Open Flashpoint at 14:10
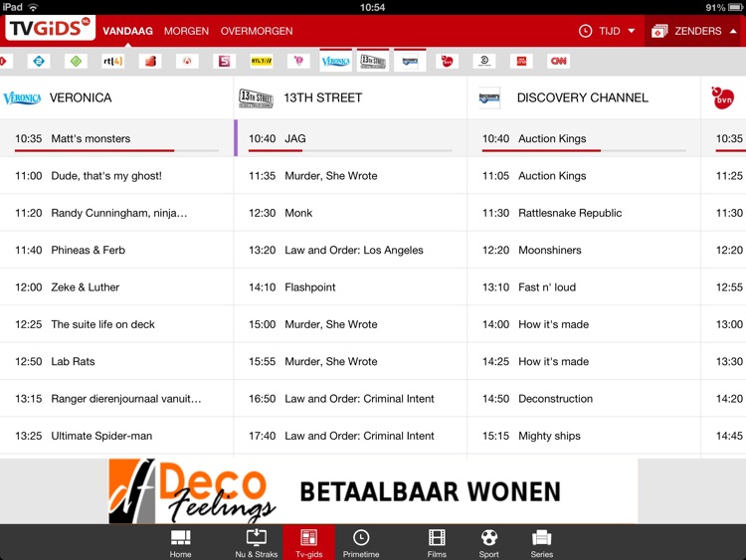 [x=350, y=286]
